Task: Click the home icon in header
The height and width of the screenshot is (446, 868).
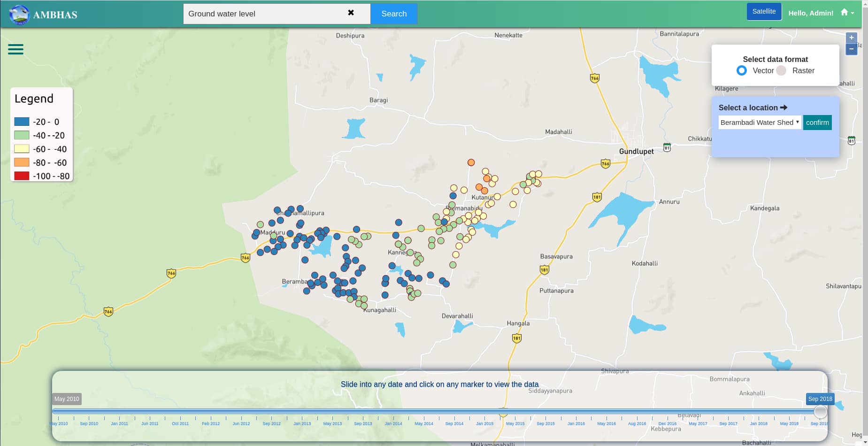Action: (844, 12)
